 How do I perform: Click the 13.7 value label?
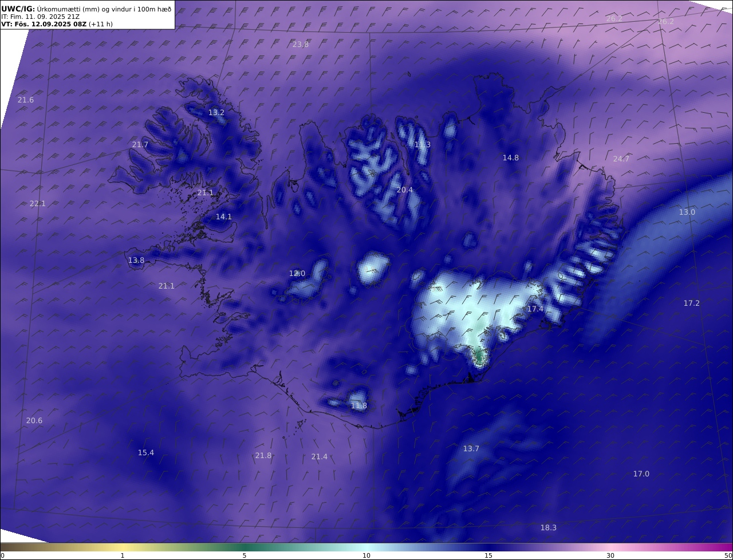pyautogui.click(x=471, y=449)
